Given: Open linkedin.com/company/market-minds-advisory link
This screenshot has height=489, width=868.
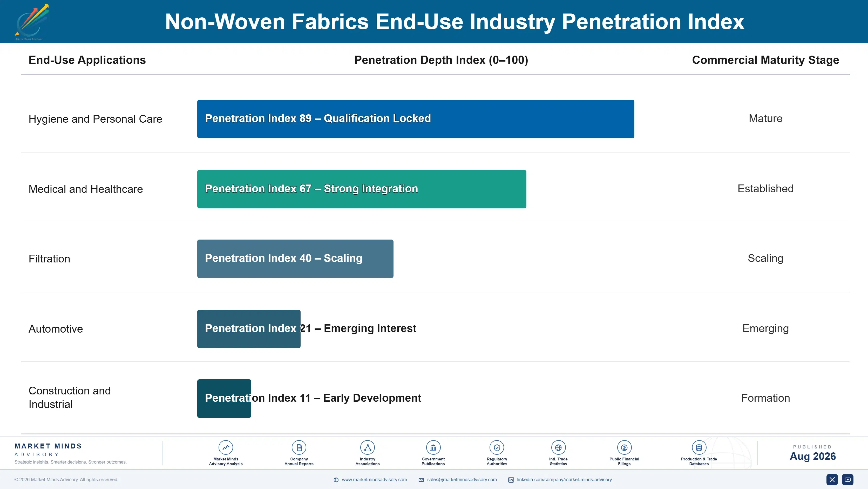Looking at the screenshot, I should click(x=564, y=480).
